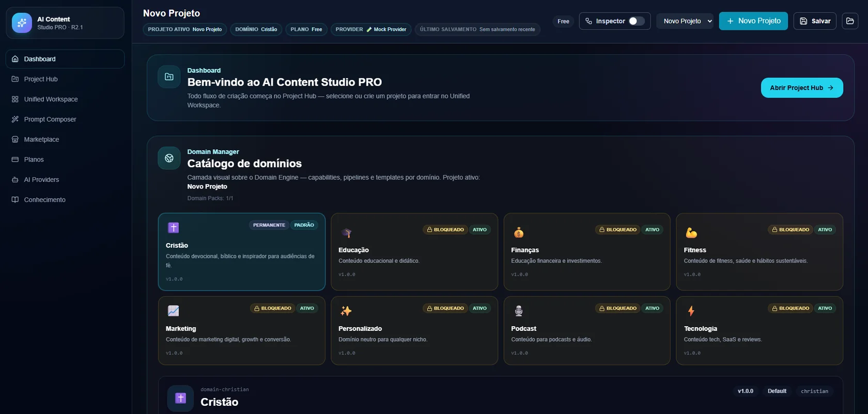Image resolution: width=868 pixels, height=414 pixels.
Task: Click the domain-christian identifier text
Action: 225,390
